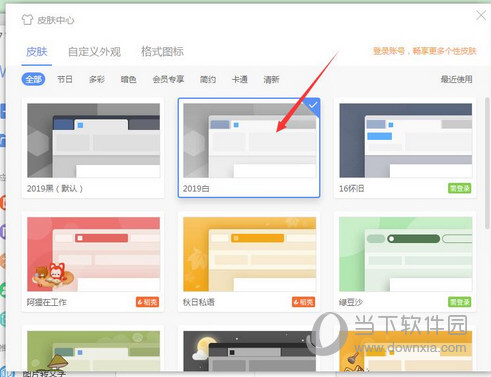Select the 全部 filter

click(33, 79)
